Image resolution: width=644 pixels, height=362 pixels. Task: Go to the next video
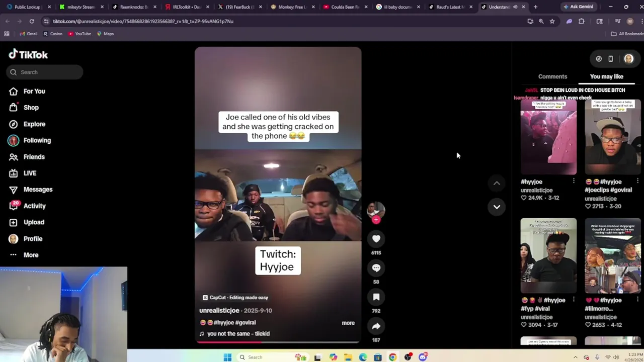point(497,207)
